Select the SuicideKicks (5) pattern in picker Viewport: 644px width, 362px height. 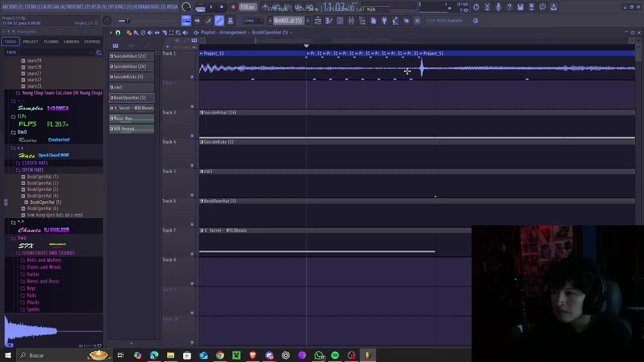point(131,77)
